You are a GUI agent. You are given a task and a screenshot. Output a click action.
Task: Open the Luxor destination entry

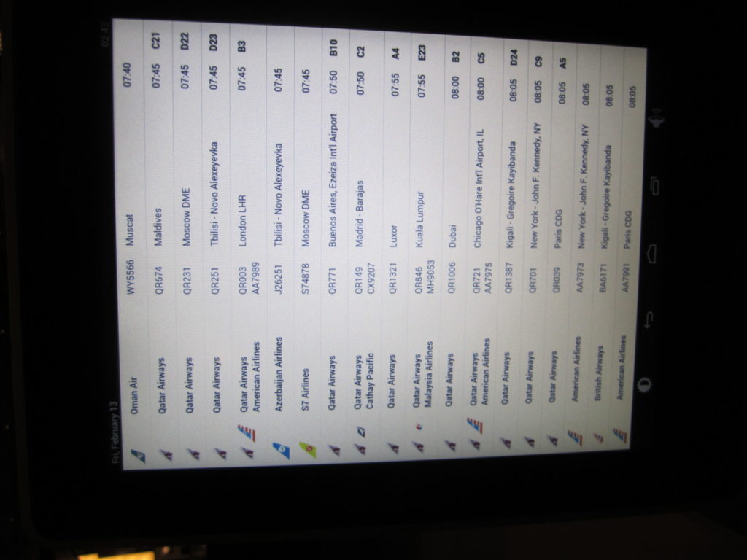tap(393, 236)
